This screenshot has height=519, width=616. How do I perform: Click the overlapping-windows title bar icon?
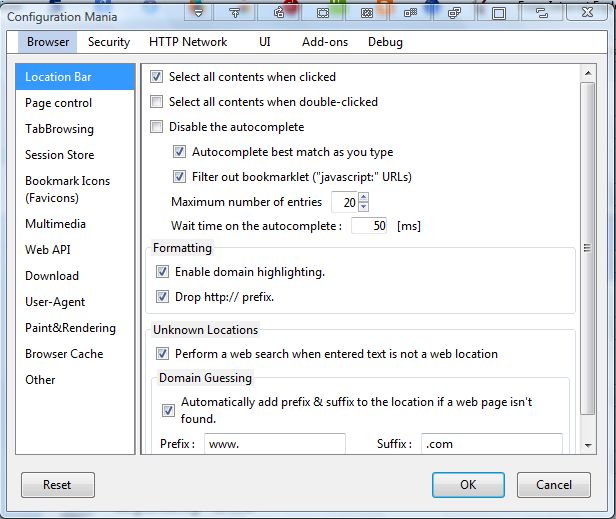[455, 13]
